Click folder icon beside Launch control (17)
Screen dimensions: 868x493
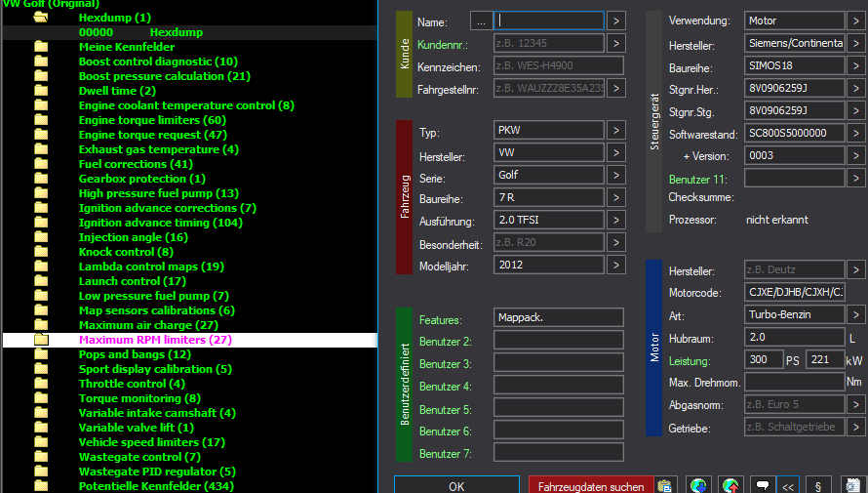click(41, 281)
